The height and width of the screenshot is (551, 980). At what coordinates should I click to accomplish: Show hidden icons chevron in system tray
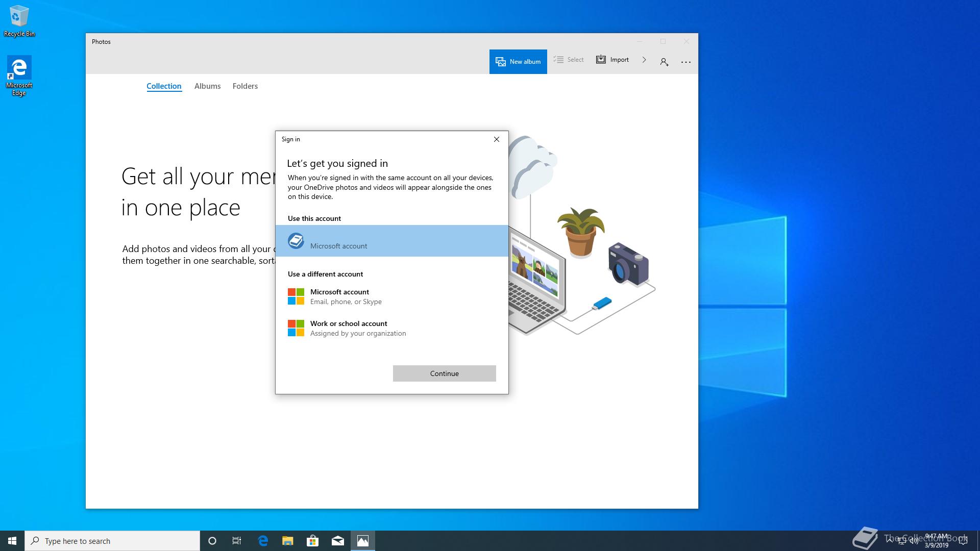click(890, 541)
